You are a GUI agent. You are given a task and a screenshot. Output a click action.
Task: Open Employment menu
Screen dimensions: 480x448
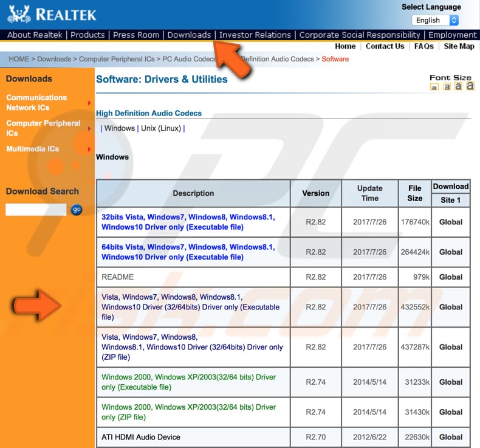pos(453,35)
